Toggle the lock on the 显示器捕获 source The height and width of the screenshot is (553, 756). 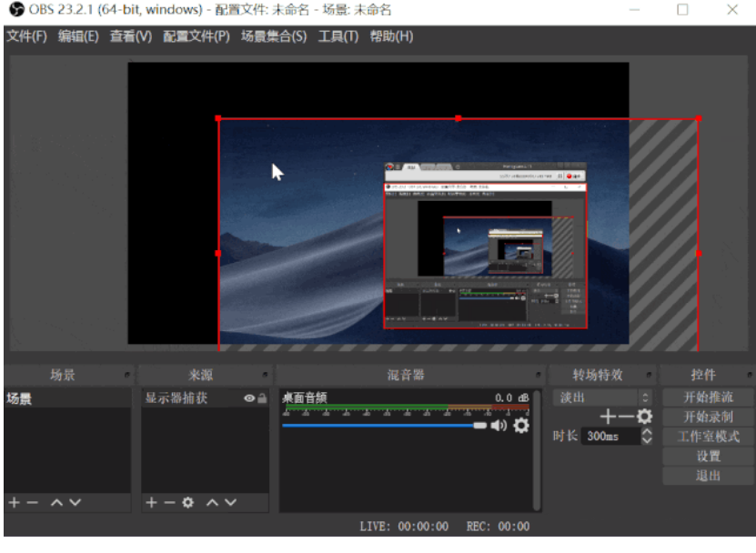coord(262,398)
